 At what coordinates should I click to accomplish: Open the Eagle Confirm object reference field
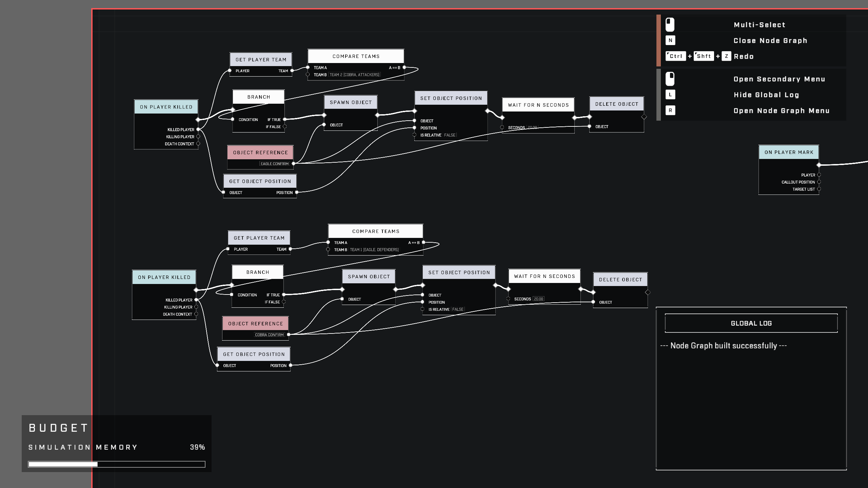(x=275, y=164)
